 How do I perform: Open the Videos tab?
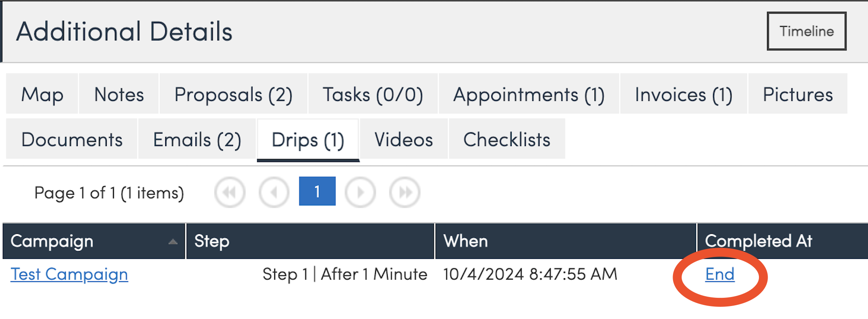404,139
